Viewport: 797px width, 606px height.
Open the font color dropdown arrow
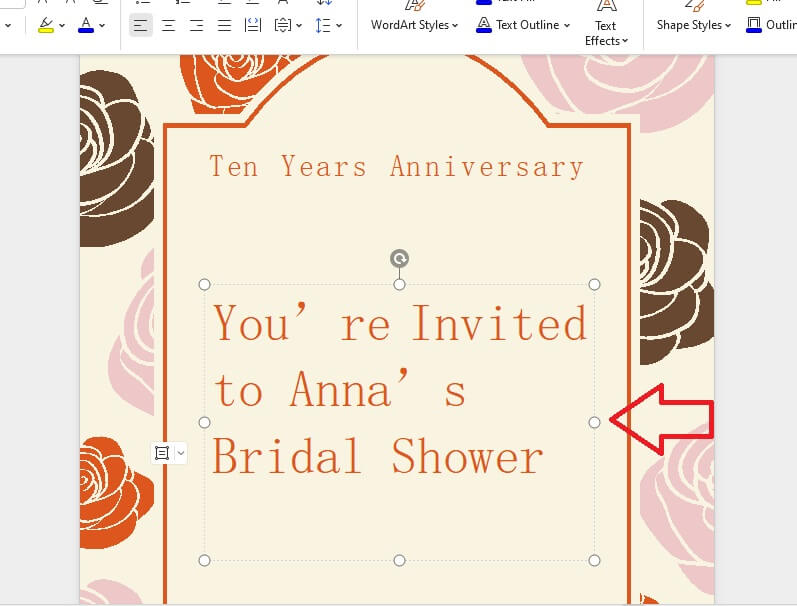(102, 25)
